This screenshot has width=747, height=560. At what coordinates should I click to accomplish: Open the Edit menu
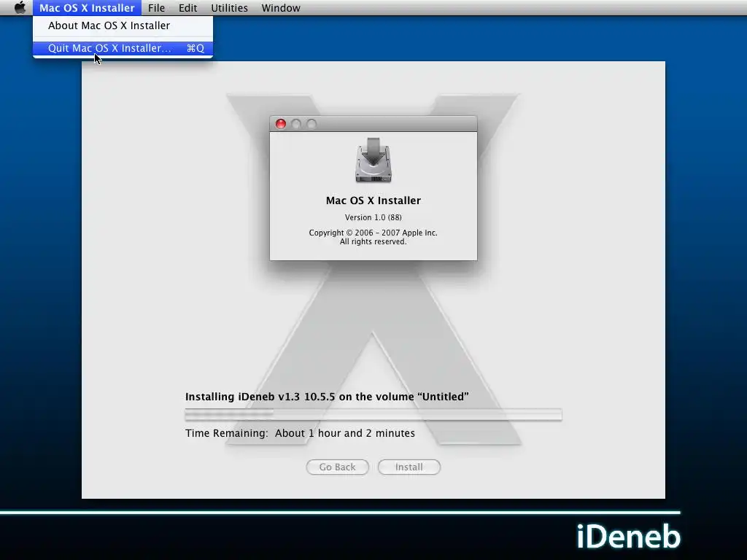[187, 7]
